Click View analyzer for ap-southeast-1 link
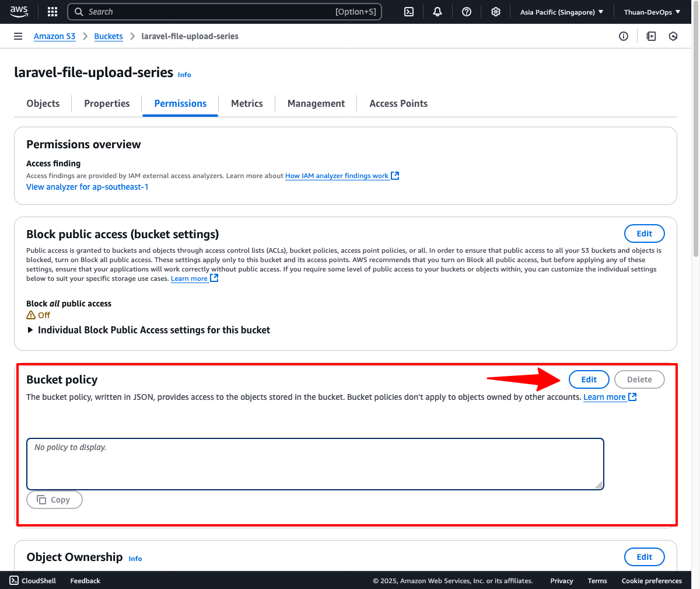 point(87,187)
